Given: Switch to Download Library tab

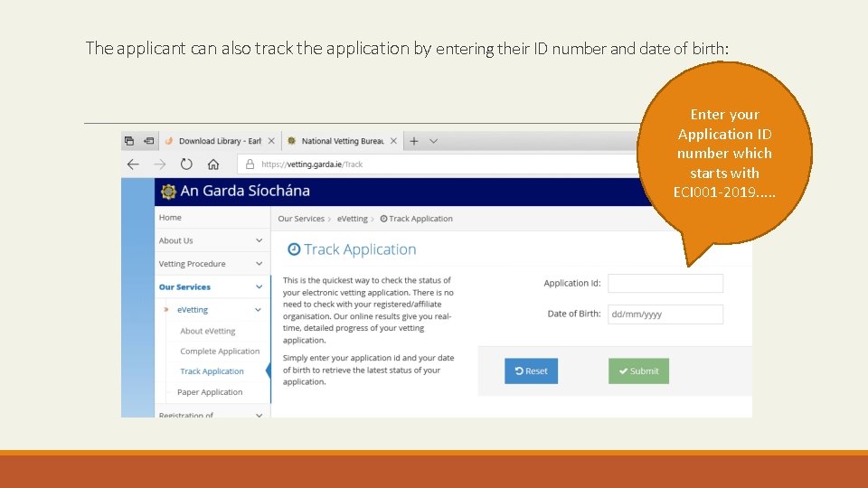Looking at the screenshot, I should click(220, 141).
